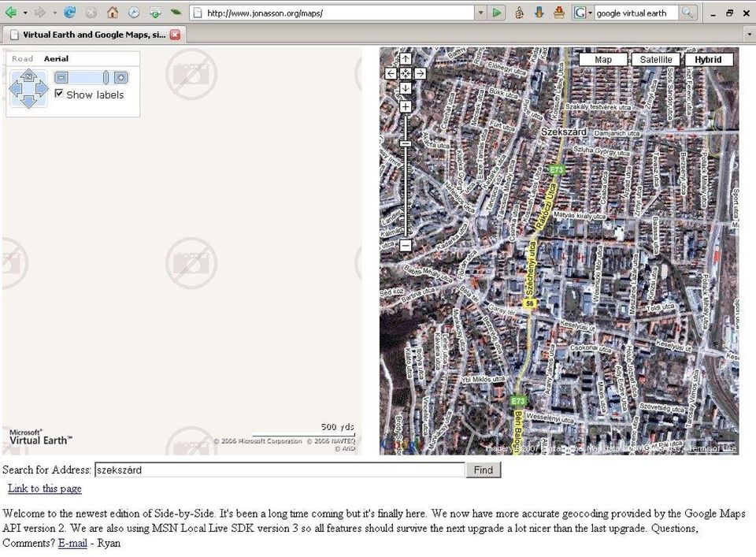
Task: Click the stamp-shaped toolbar icon
Action: click(559, 13)
